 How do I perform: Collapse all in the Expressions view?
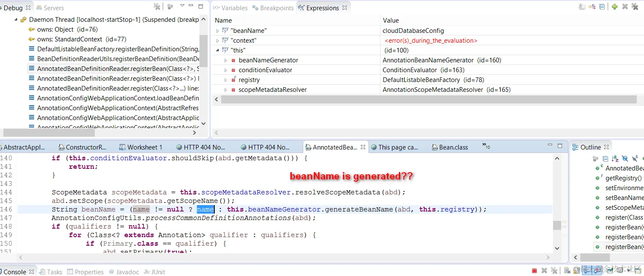(602, 7)
